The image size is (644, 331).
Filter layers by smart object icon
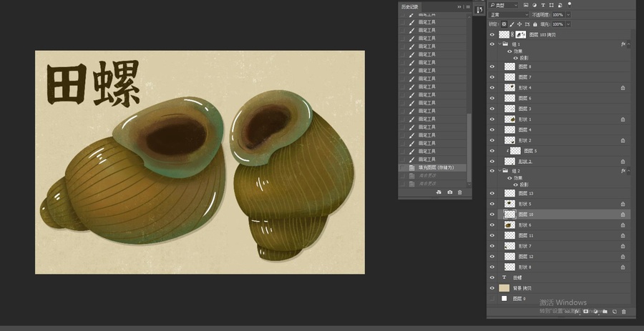pyautogui.click(x=560, y=5)
